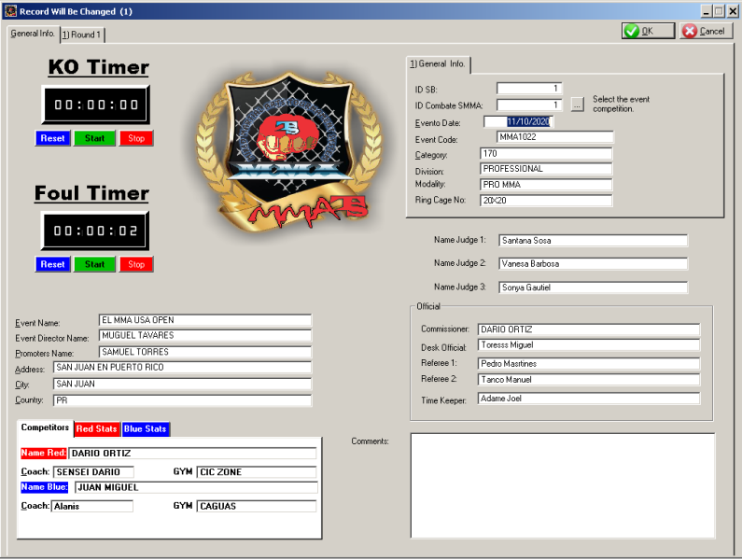The image size is (742, 560).
Task: Click the Category field showing 170
Action: 546,153
